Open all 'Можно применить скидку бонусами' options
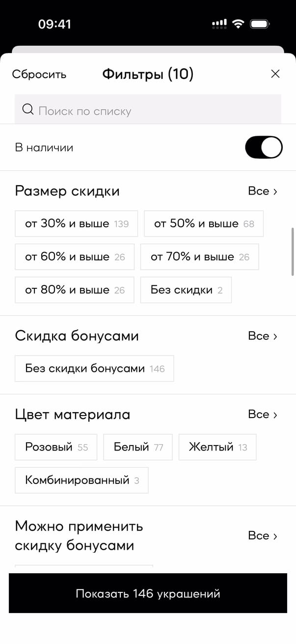Viewport: 296px width, 644px height. (x=263, y=536)
